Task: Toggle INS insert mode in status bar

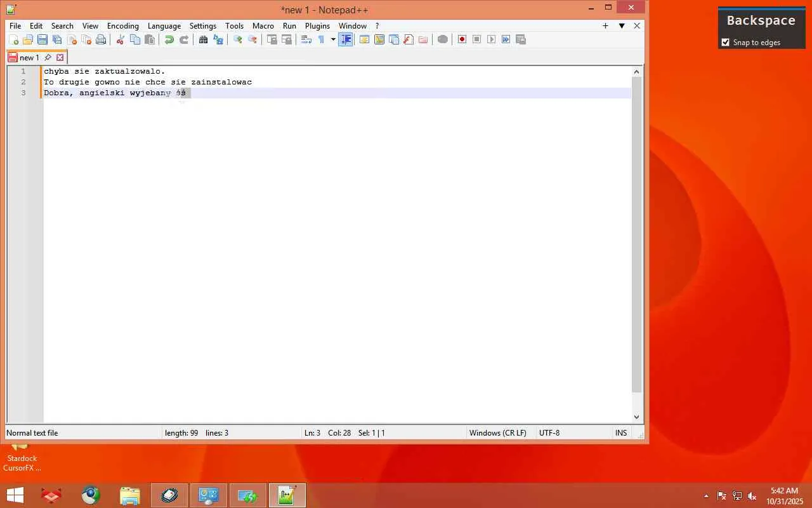Action: pos(621,433)
